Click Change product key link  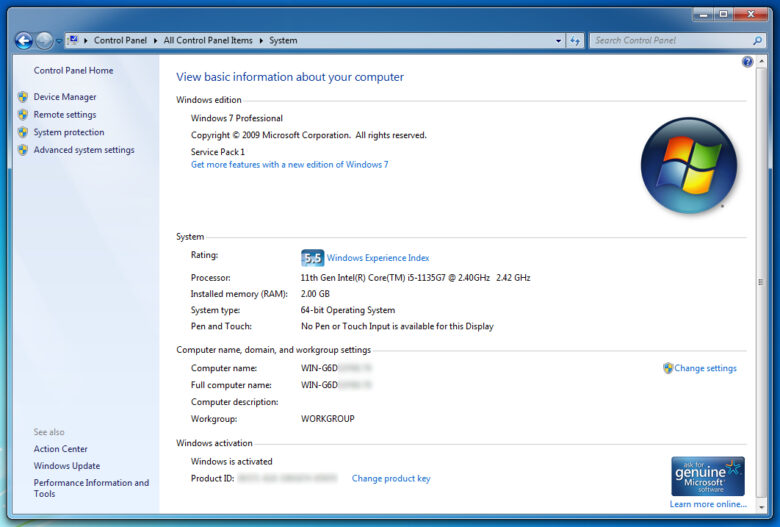pos(391,478)
